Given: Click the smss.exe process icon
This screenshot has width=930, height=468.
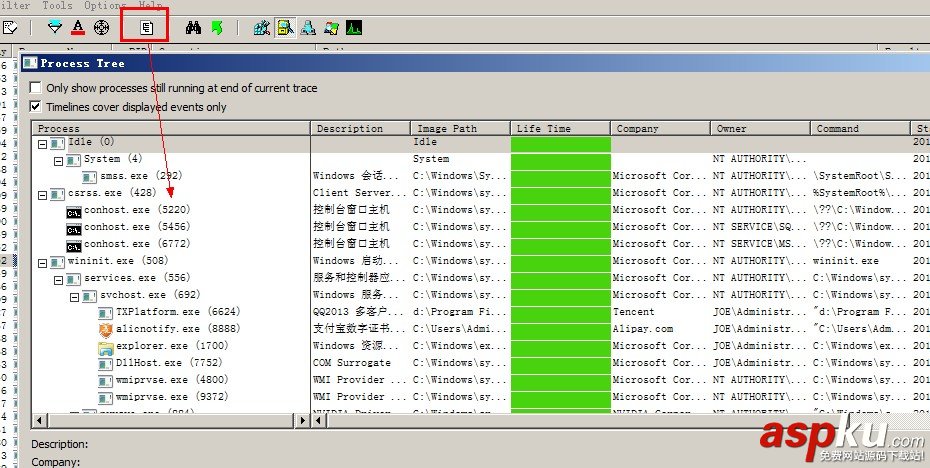Looking at the screenshot, I should (90, 177).
